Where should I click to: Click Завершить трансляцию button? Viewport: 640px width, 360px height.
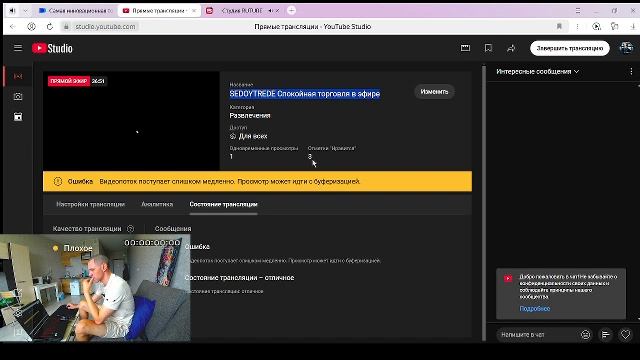pyautogui.click(x=569, y=48)
